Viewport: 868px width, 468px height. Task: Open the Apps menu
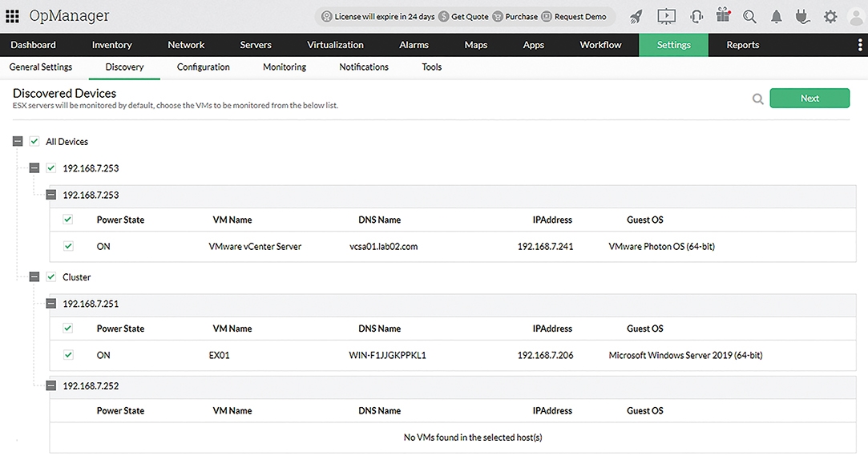(534, 45)
